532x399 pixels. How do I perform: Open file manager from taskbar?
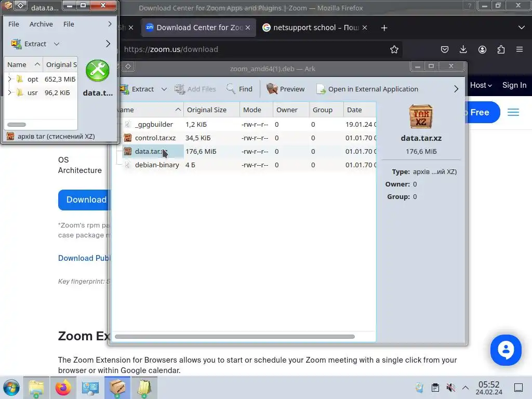[36, 388]
